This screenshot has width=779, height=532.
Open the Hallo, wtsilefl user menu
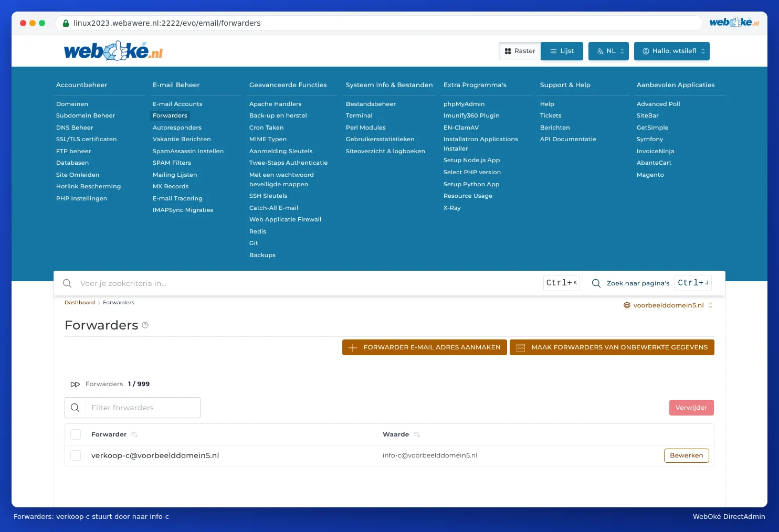672,51
